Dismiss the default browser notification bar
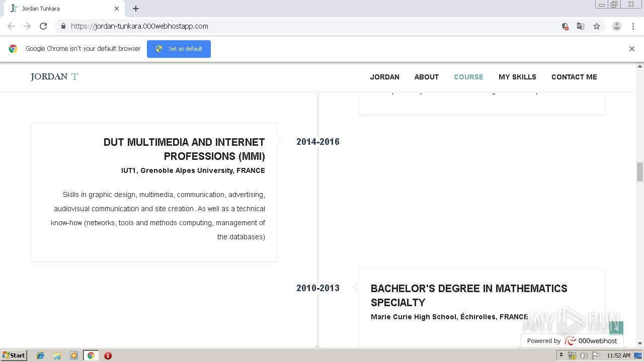 pos(632,49)
